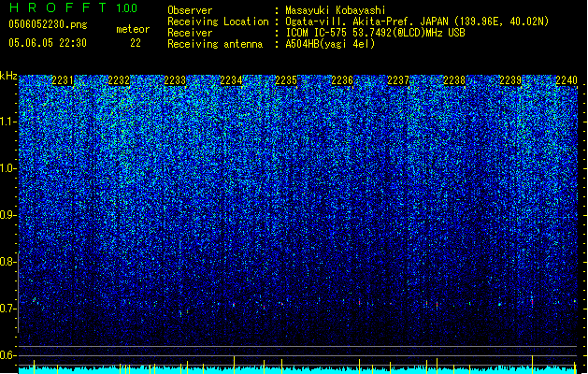Click the meteor label
Image resolution: width=588 pixels, height=374 pixels.
[133, 29]
